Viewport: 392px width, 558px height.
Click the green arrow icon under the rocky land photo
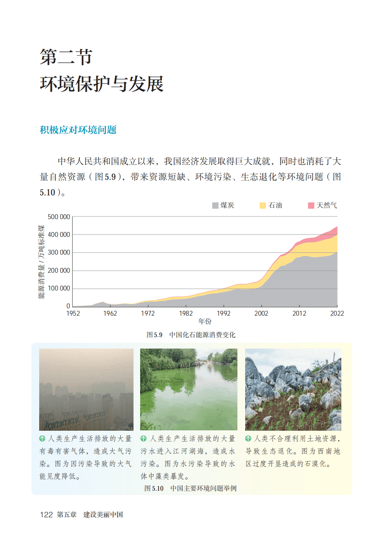[248, 438]
